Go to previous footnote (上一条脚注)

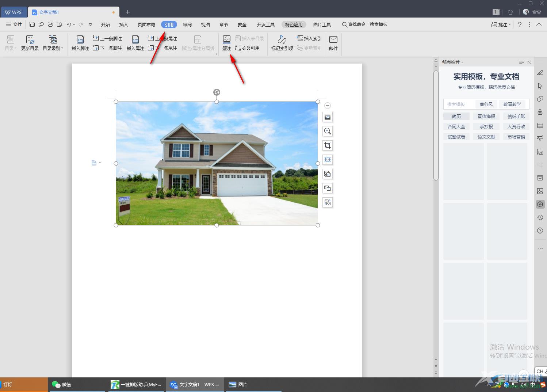(107, 38)
